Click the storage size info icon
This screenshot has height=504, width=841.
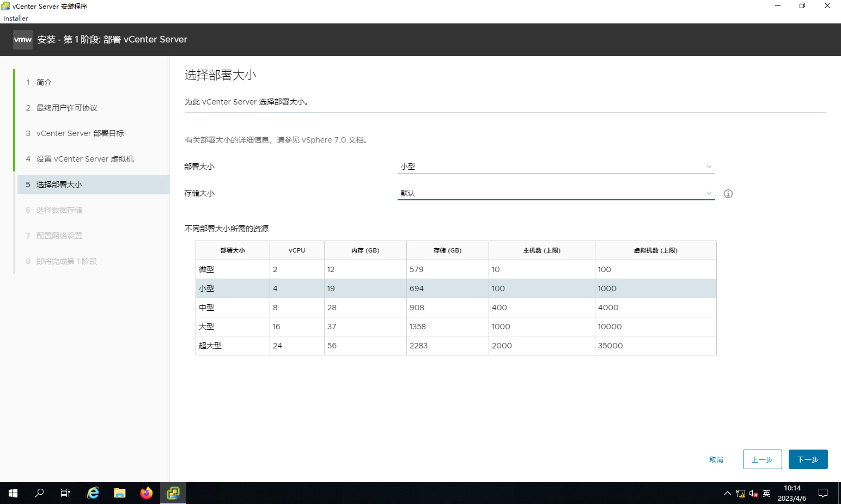click(728, 194)
